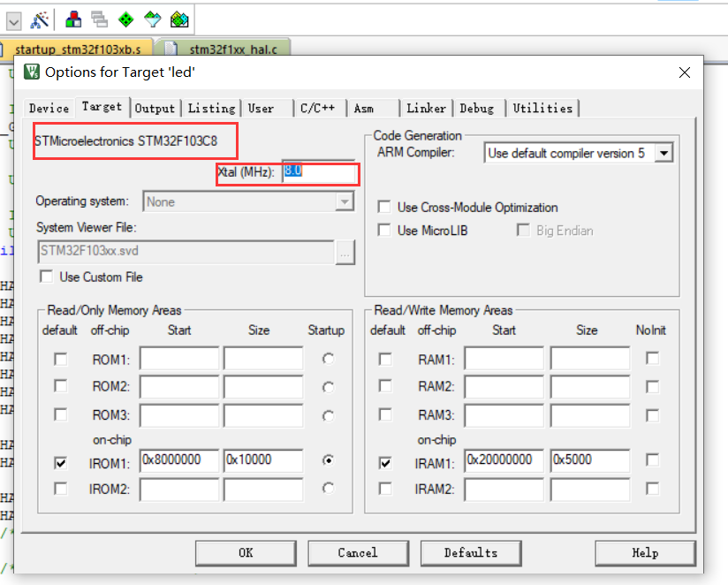Image resolution: width=728 pixels, height=585 pixels.
Task: Confirm settings with the OK button
Action: click(246, 553)
